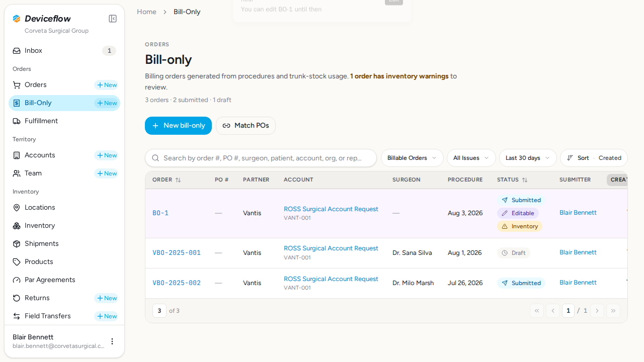Screen dimensions: 644x362
Task: Open the Inbox menu item
Action: (x=64, y=51)
